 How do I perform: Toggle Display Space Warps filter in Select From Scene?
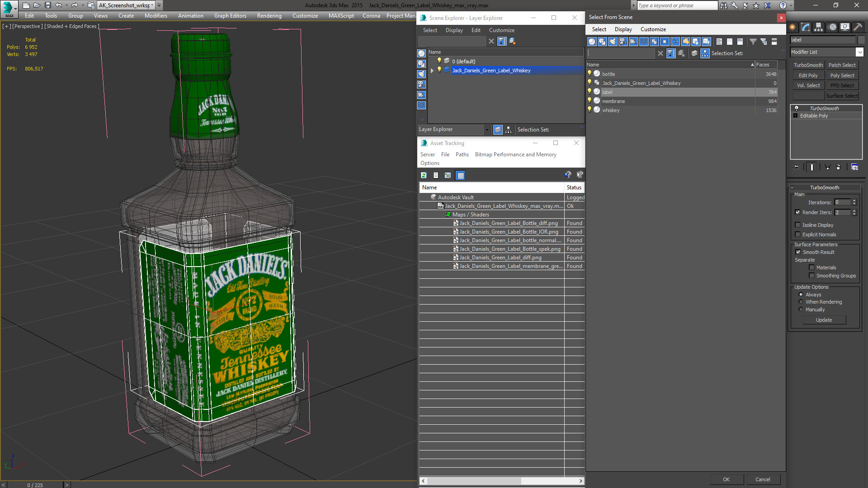coord(644,42)
